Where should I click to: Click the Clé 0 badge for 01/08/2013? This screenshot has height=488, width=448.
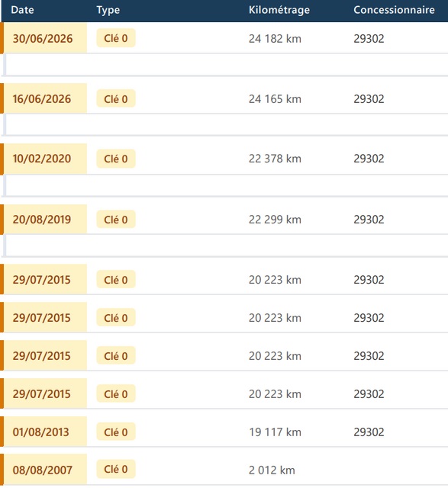click(116, 432)
